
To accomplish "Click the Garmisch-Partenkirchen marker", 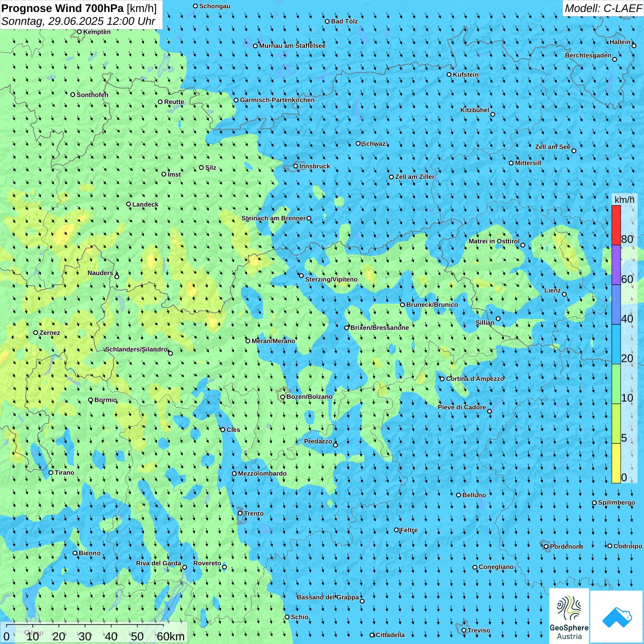I will click(236, 100).
